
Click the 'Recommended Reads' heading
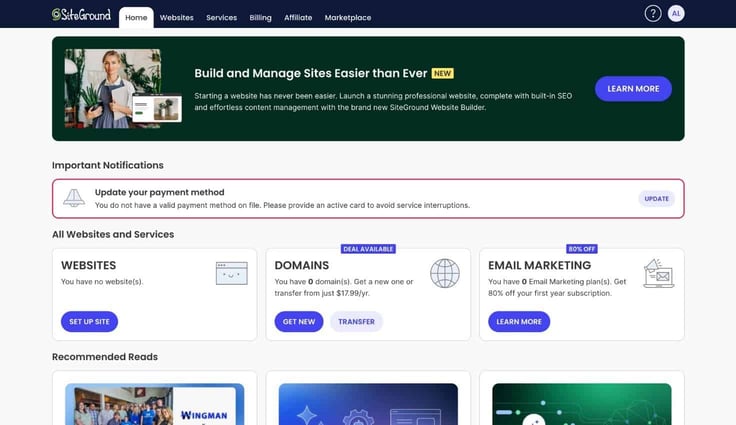[x=105, y=357]
